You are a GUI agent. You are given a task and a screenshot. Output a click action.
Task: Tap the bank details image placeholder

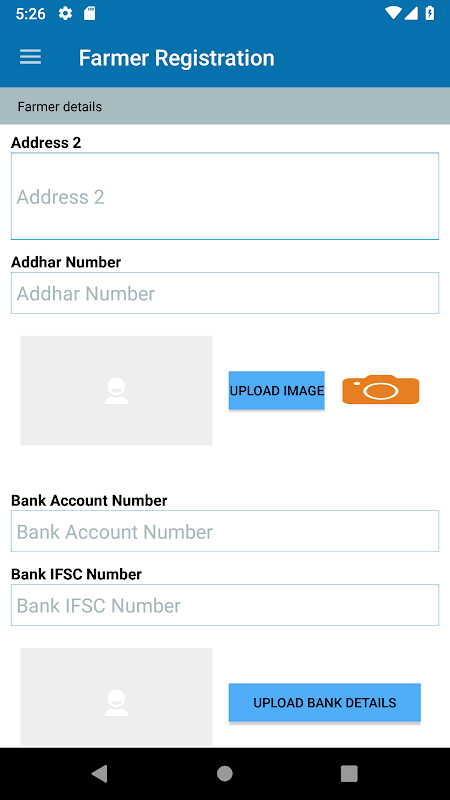pyautogui.click(x=116, y=697)
